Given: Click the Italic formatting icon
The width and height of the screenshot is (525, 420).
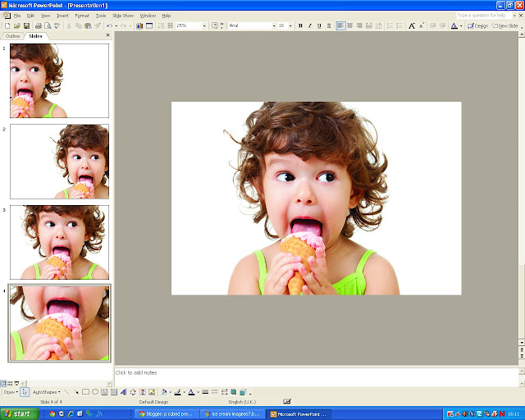Looking at the screenshot, I should coord(309,26).
